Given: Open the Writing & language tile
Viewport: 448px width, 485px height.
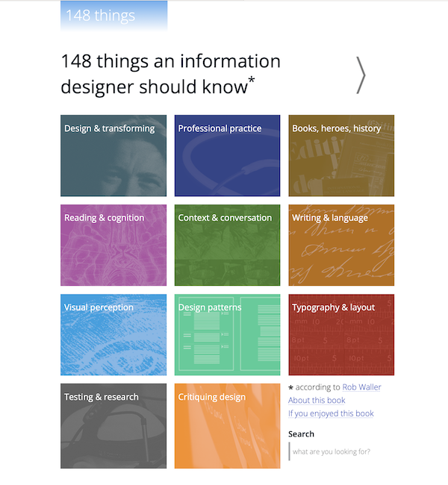Looking at the screenshot, I should point(341,245).
